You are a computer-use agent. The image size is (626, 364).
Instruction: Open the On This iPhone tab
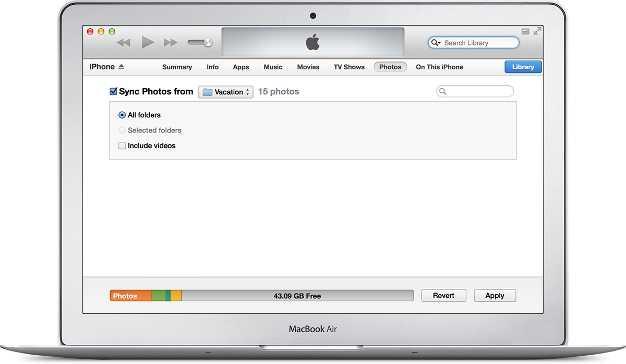439,67
